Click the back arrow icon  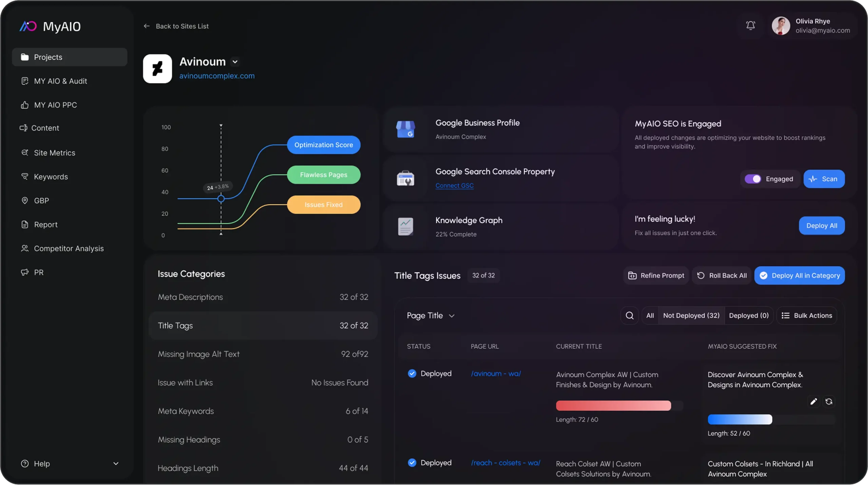coord(146,26)
